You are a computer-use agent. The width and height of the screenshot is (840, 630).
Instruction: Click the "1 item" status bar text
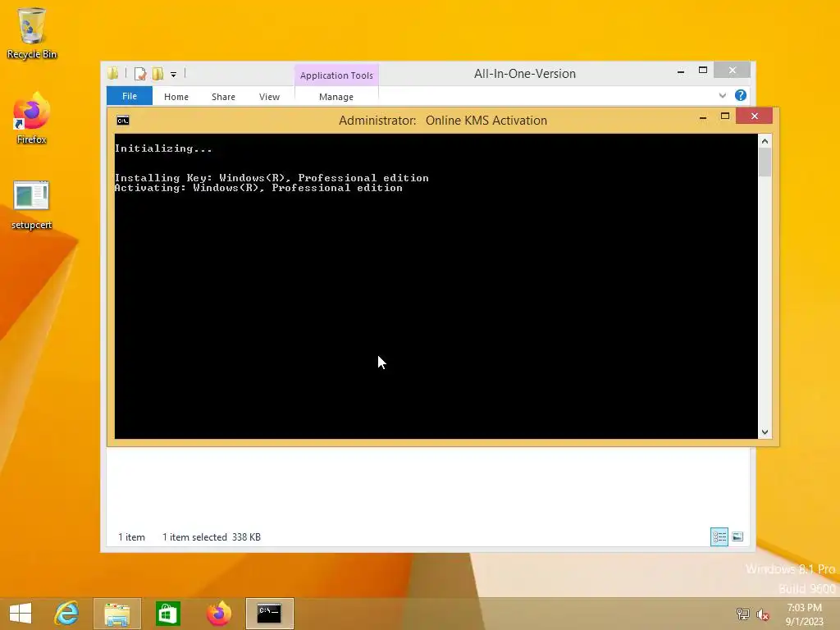coord(132,536)
